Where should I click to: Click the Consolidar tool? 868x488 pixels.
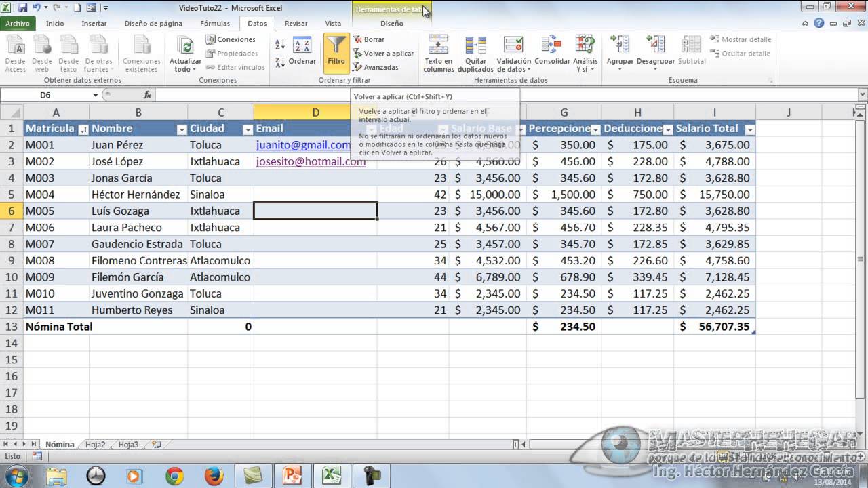tap(552, 52)
